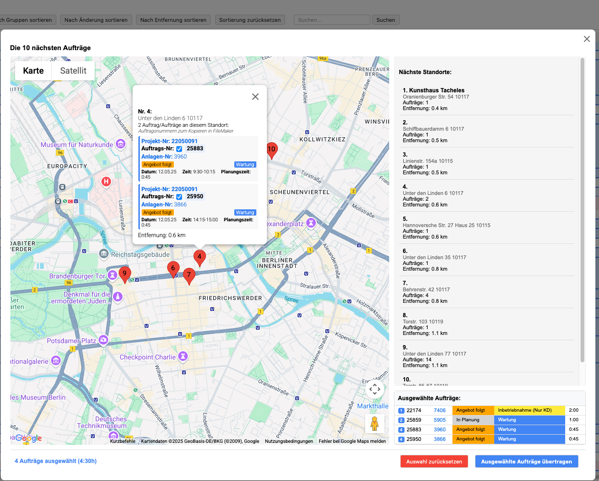Click Auswahl zurücksetzen button

pos(434,462)
